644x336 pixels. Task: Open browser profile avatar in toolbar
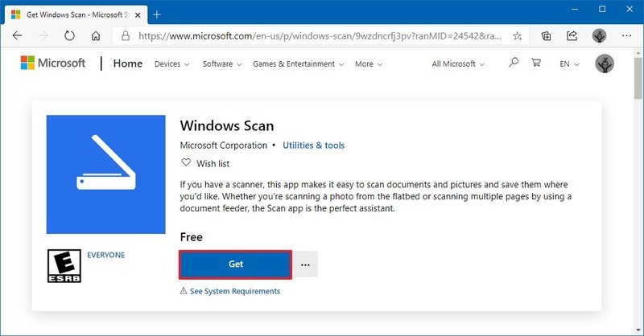pyautogui.click(x=599, y=35)
